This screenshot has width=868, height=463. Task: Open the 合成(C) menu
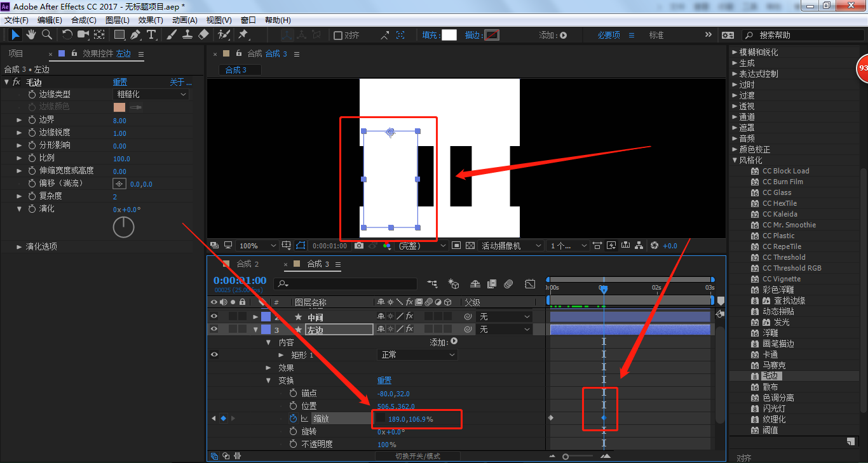click(x=84, y=20)
